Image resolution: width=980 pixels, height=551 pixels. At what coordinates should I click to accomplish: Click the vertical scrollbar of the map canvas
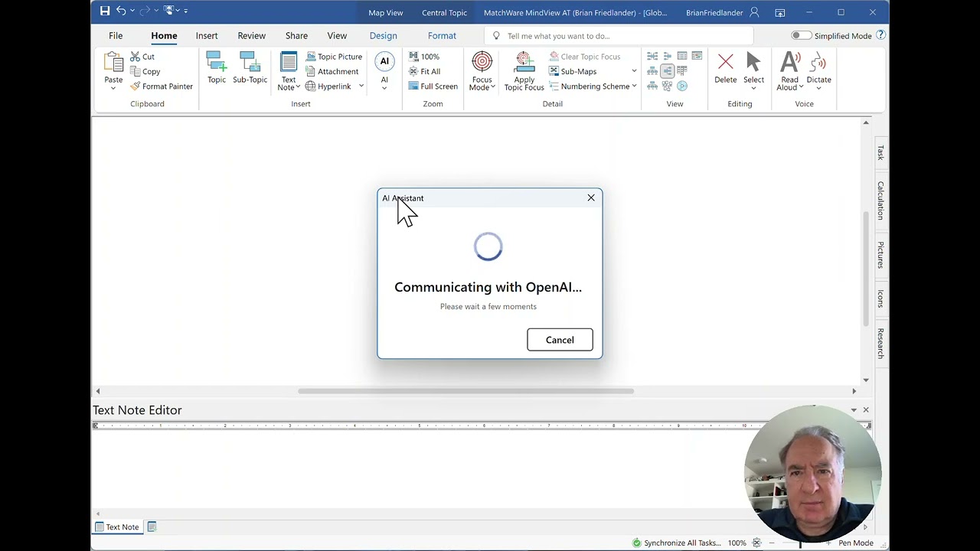(x=866, y=268)
